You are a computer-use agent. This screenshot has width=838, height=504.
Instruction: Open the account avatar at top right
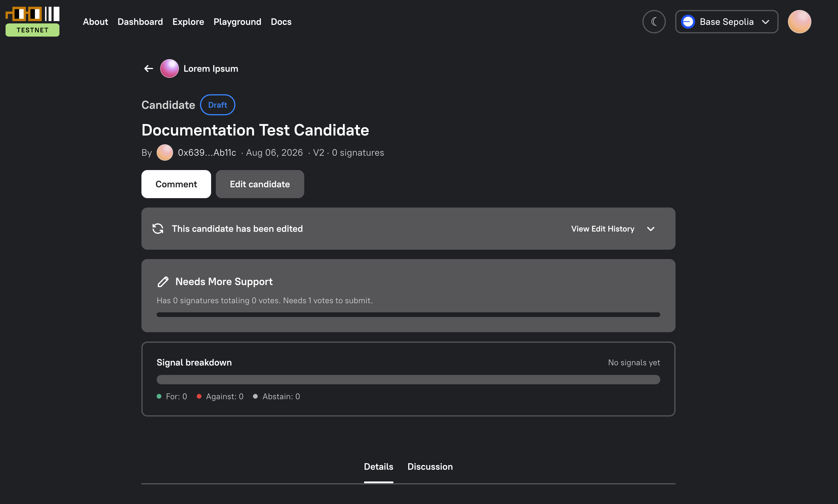click(799, 22)
